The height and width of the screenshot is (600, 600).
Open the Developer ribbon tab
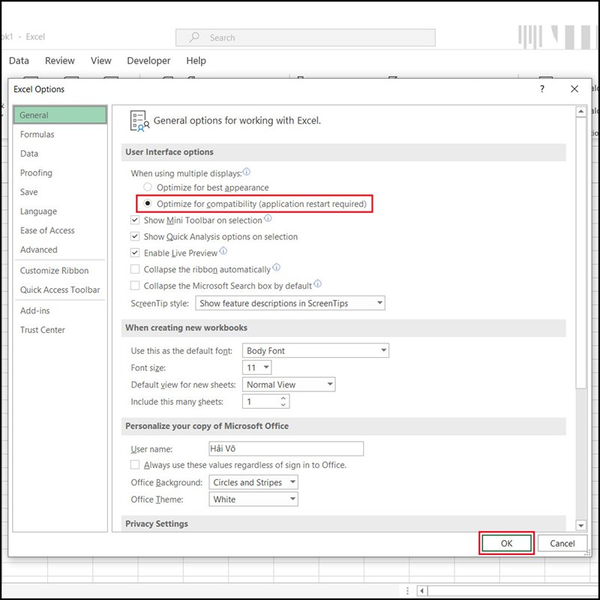148,61
